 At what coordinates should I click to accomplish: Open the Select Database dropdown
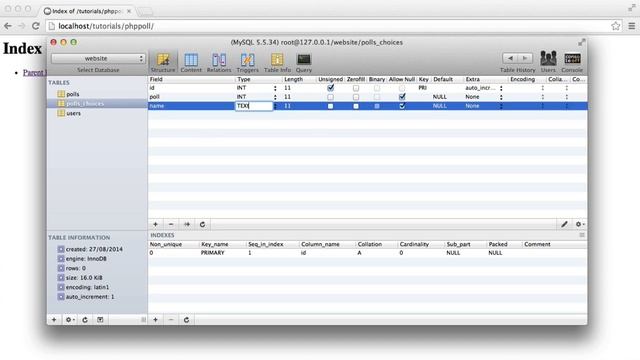tap(98, 58)
